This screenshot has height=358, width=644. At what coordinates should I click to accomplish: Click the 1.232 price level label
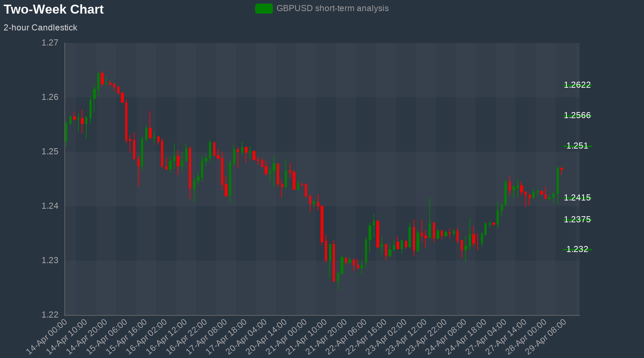point(577,249)
